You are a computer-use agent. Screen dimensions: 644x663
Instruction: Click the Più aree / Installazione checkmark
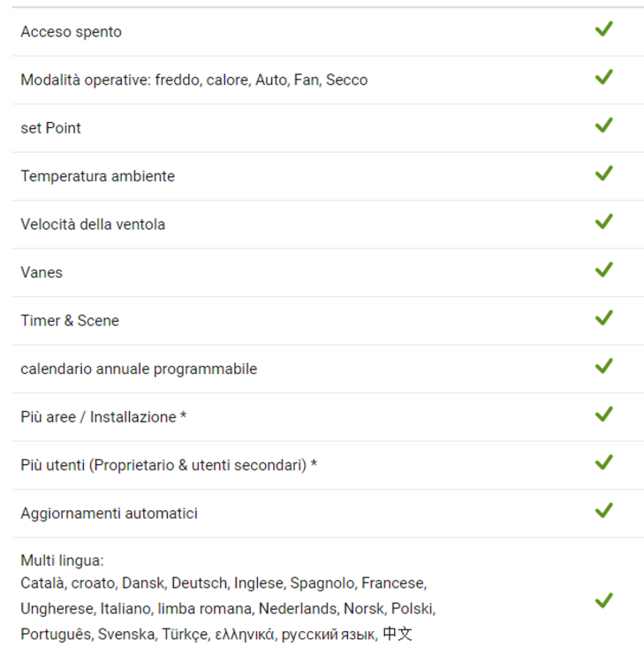[x=603, y=415]
